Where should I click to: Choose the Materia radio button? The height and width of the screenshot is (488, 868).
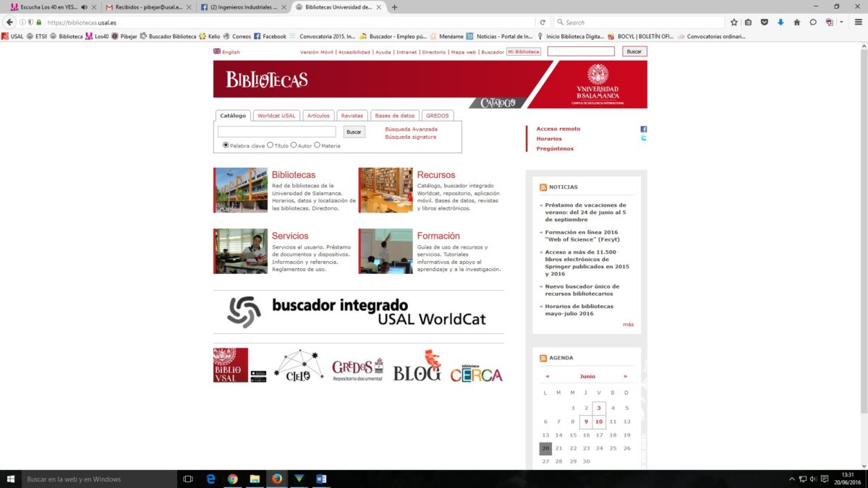tap(317, 145)
